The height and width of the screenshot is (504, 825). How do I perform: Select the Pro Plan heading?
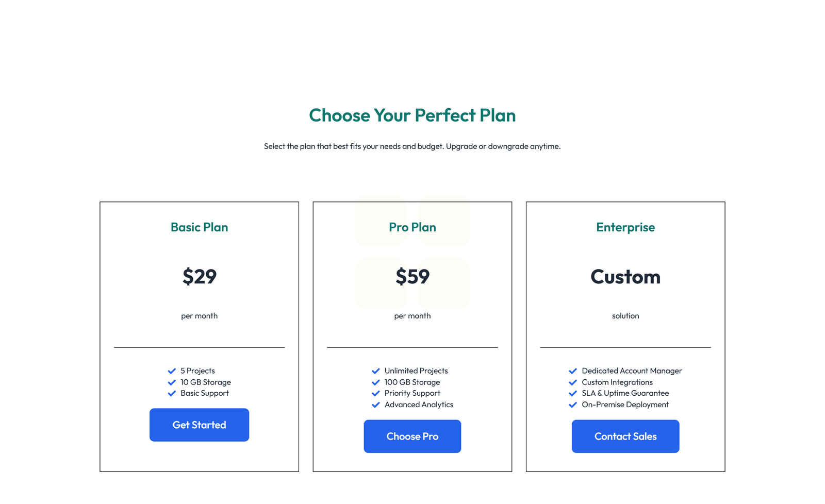(x=412, y=227)
